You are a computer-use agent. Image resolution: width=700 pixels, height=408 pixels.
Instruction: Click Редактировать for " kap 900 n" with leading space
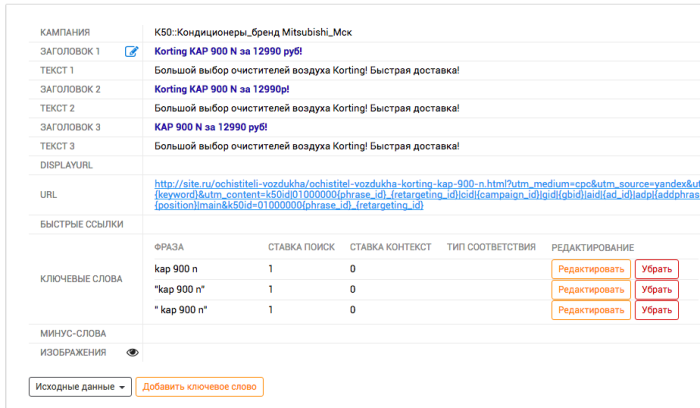[x=591, y=310]
